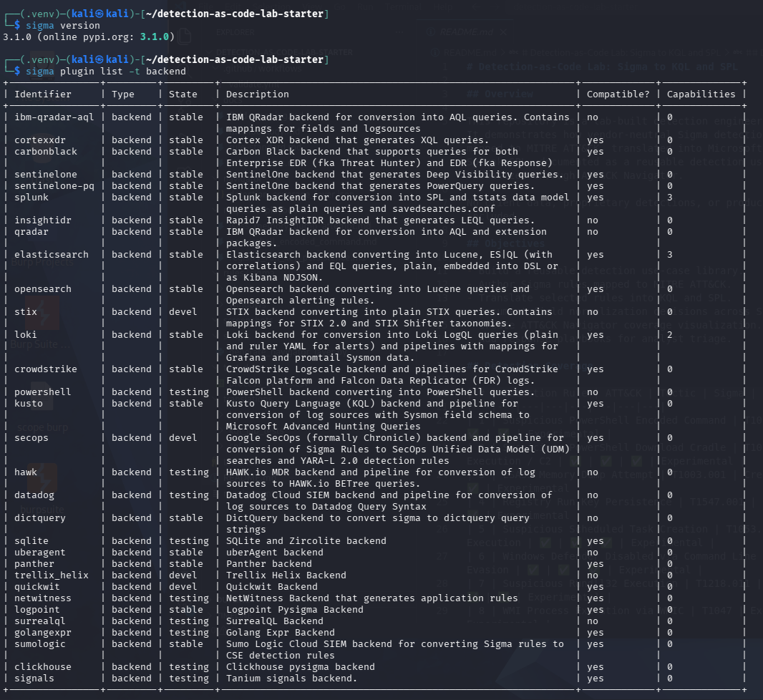
Task: Select the 'insightidr' identifier
Action: pyautogui.click(x=43, y=220)
